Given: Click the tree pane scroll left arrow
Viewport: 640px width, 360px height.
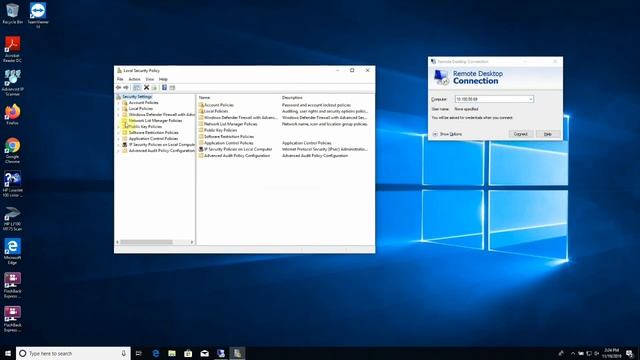Looking at the screenshot, I should pos(118,242).
